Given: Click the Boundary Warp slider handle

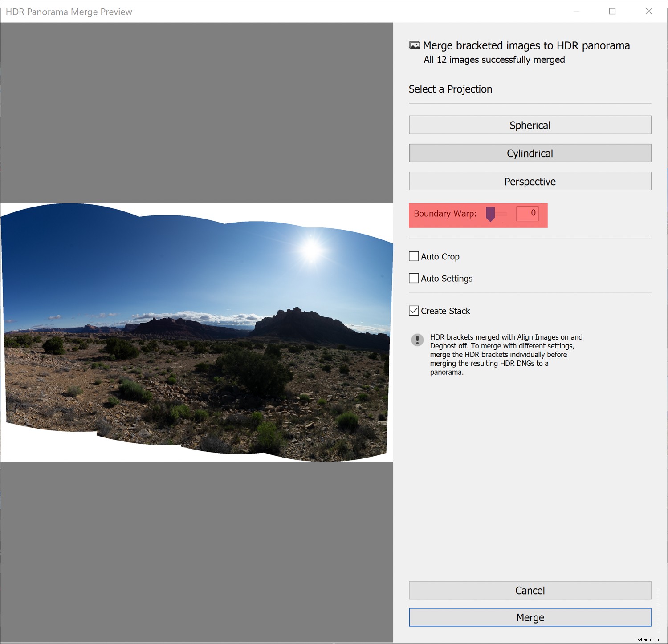Looking at the screenshot, I should point(491,214).
